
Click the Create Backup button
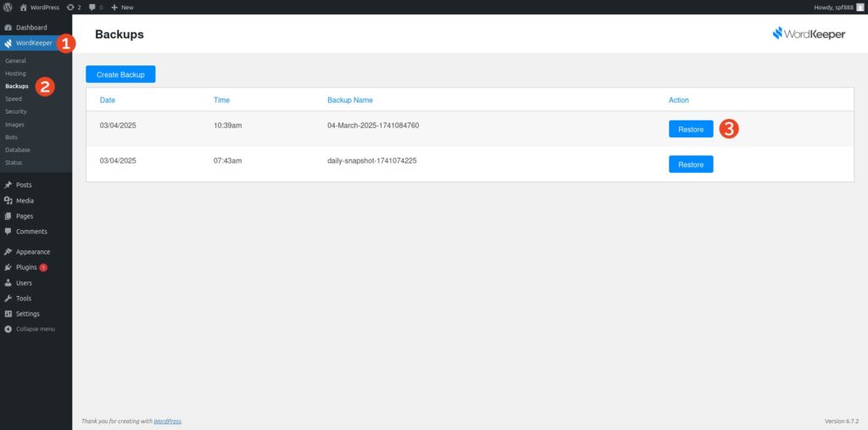tap(120, 75)
